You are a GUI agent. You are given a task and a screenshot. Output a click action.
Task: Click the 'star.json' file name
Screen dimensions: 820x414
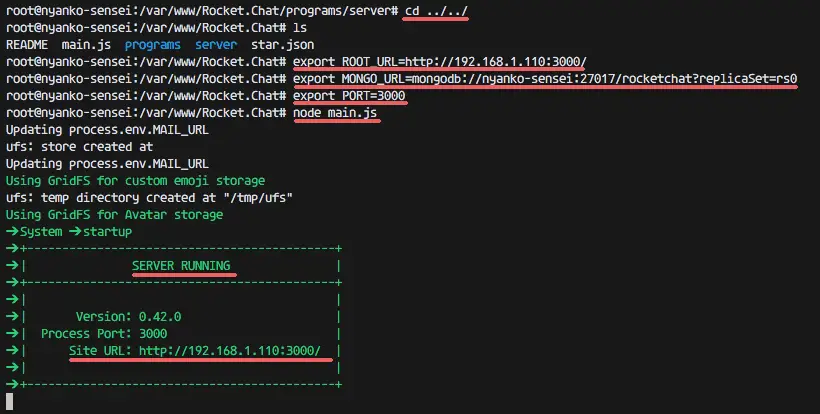tap(282, 45)
